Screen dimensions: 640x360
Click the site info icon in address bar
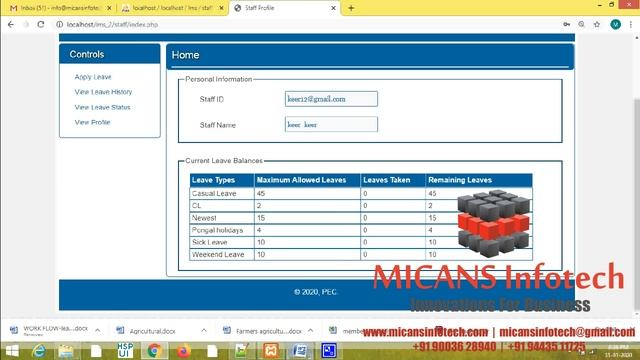[x=60, y=24]
